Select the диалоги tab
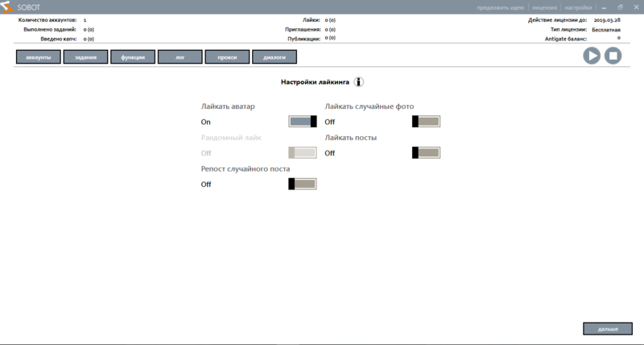The width and height of the screenshot is (644, 345). (275, 57)
